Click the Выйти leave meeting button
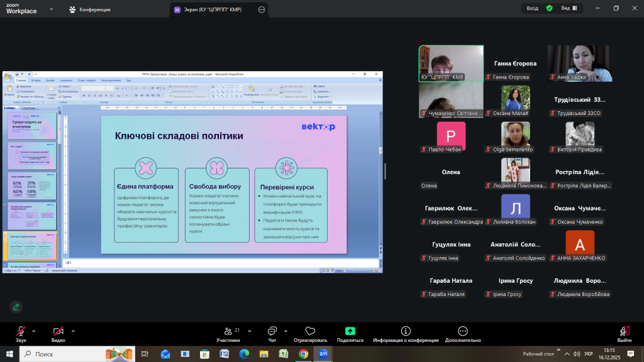 [624, 334]
